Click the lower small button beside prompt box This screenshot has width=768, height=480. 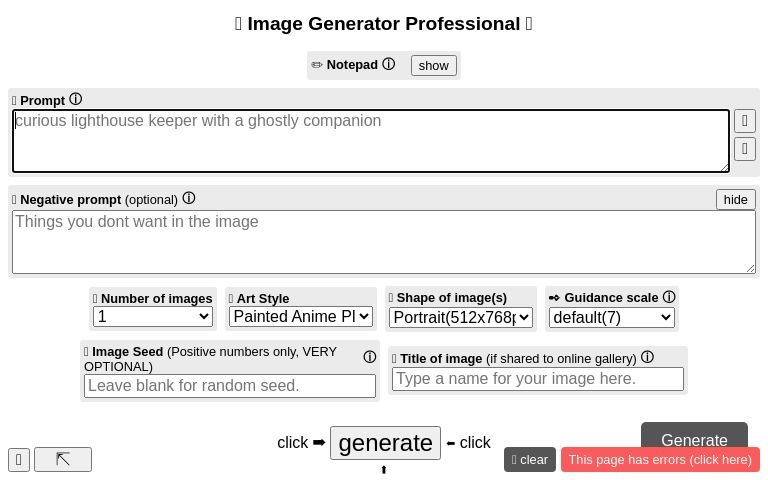pos(745,149)
